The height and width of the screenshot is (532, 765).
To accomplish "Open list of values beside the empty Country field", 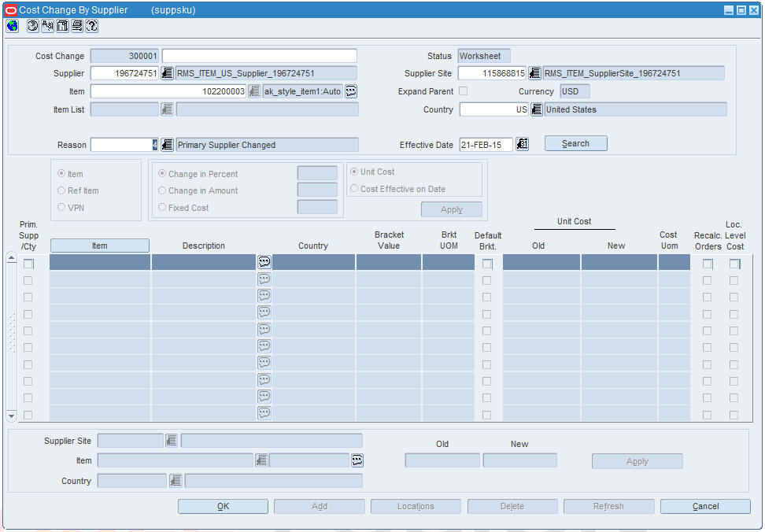I will [x=176, y=481].
